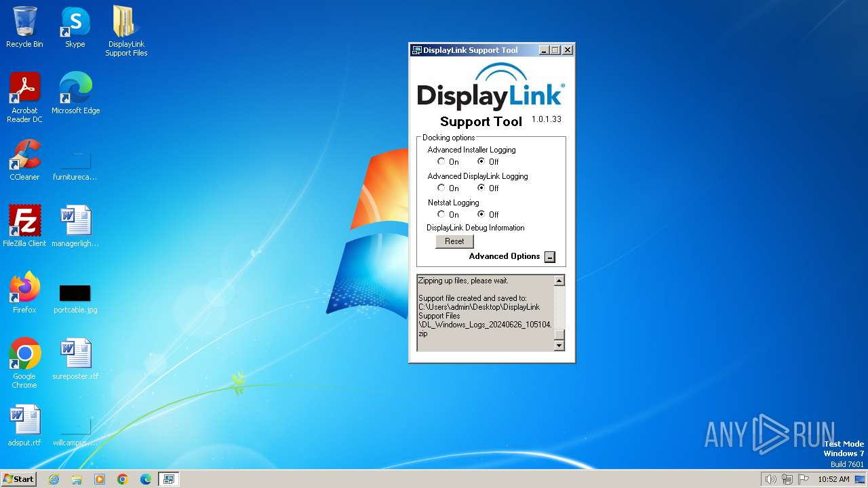
Task: Open the FileZilla Client shortcut
Action: click(24, 226)
